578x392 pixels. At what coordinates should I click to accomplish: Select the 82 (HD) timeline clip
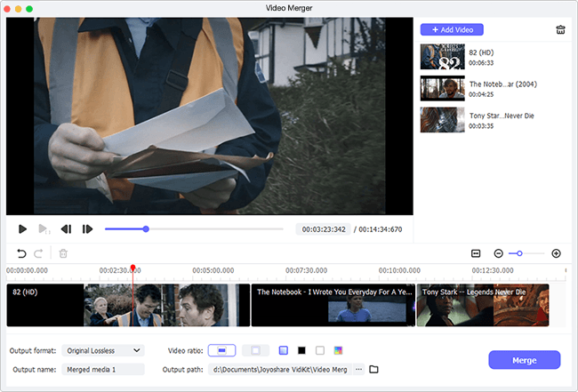[x=128, y=305]
